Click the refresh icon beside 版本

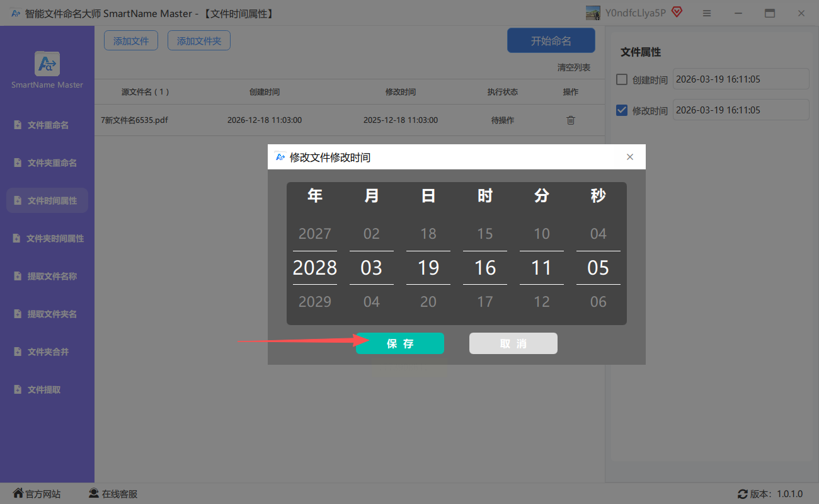(x=743, y=494)
